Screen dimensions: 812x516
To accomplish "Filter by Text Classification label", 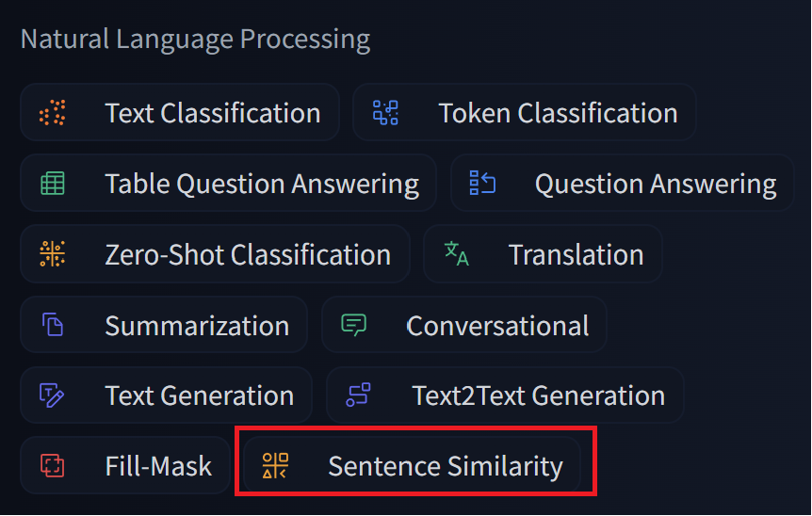I will (x=213, y=113).
